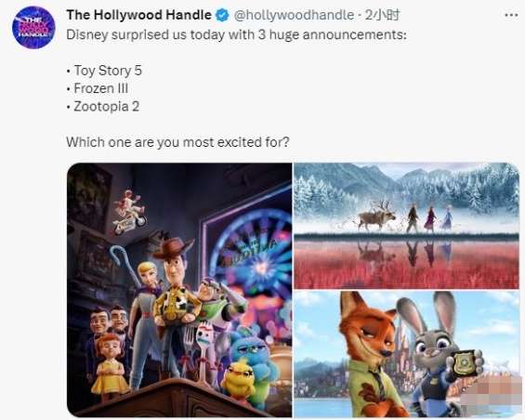Click Judy Hopps's police badge
The width and height of the screenshot is (525, 420).
pyautogui.click(x=466, y=362)
